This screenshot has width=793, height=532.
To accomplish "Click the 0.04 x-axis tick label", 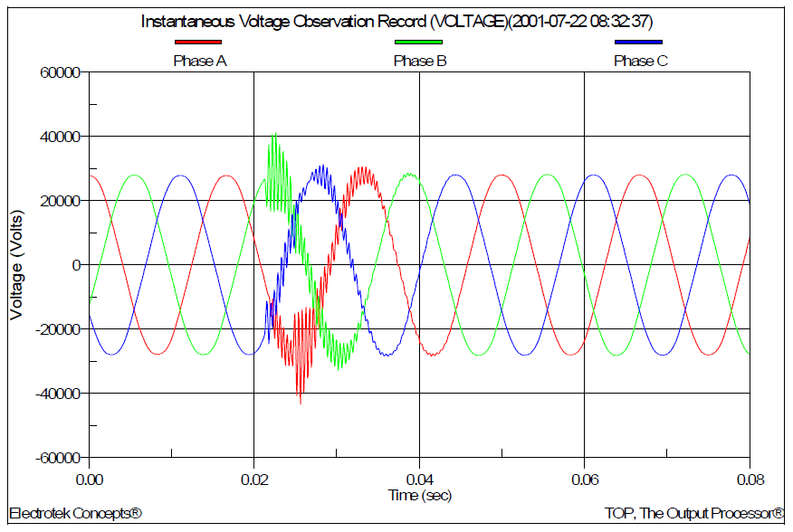I will coord(419,476).
